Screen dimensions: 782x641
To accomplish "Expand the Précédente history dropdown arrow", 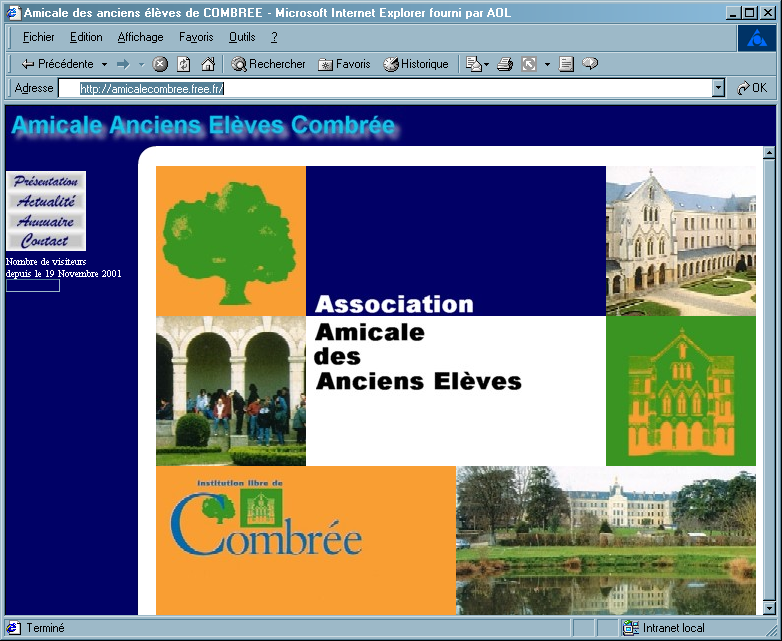I will (x=104, y=64).
